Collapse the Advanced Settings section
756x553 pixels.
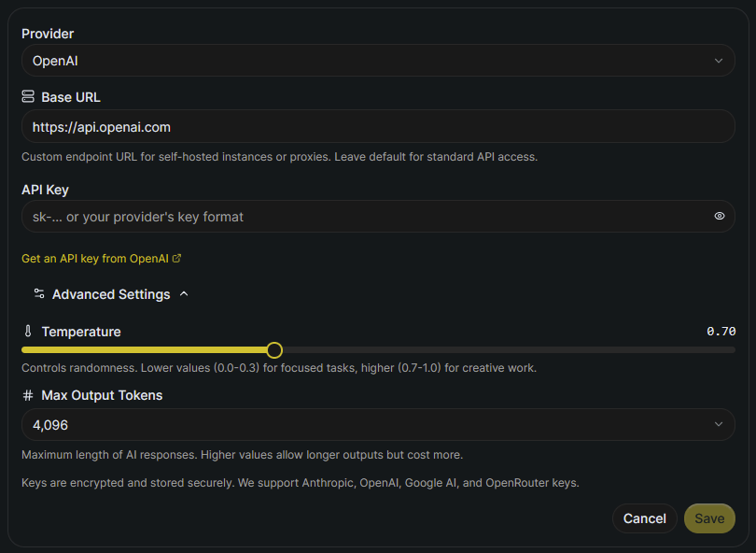[111, 294]
